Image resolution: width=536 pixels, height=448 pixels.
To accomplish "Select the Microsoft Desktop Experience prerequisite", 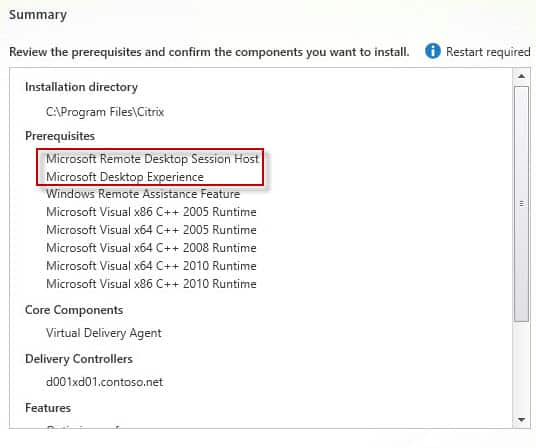I will 125,177.
